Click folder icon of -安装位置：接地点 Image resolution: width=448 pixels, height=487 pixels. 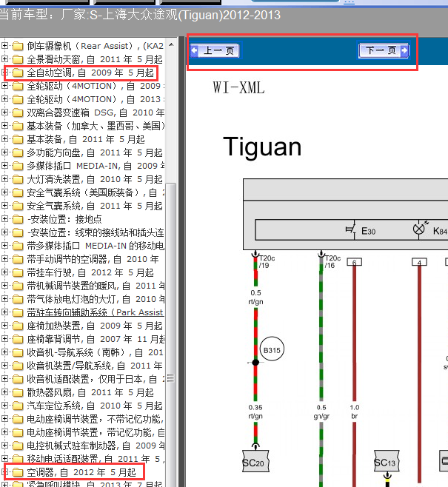(18, 219)
